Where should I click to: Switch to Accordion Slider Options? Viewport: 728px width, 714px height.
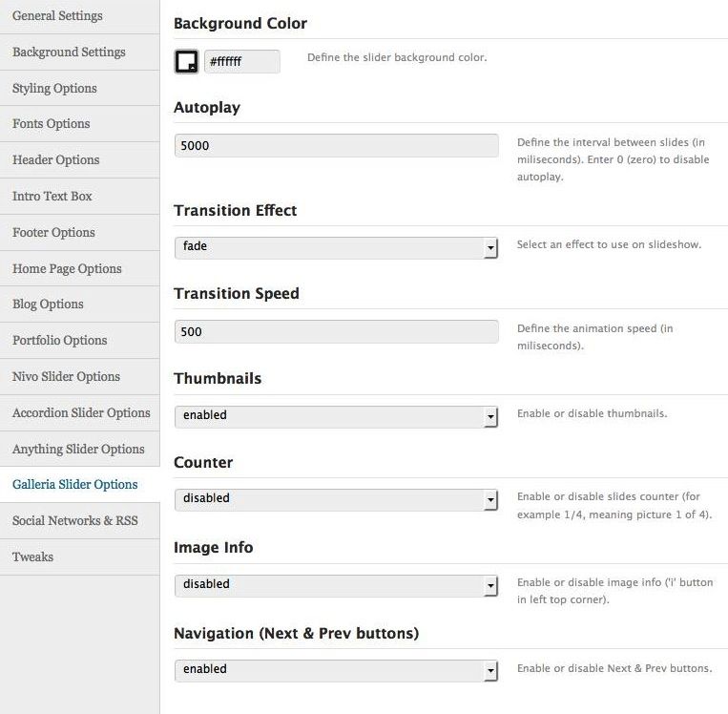81,413
